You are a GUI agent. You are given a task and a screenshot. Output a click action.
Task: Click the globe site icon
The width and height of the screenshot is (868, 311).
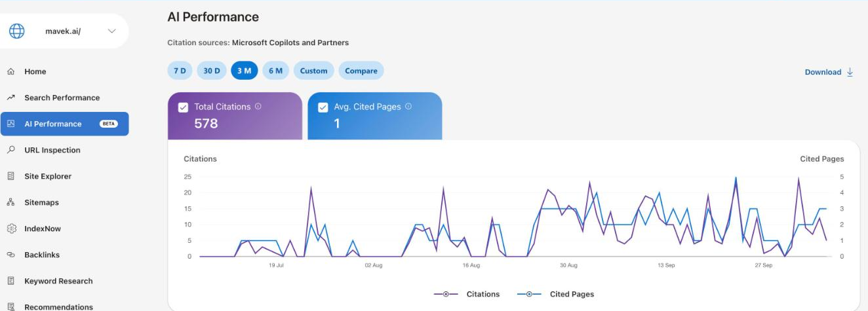(x=16, y=31)
